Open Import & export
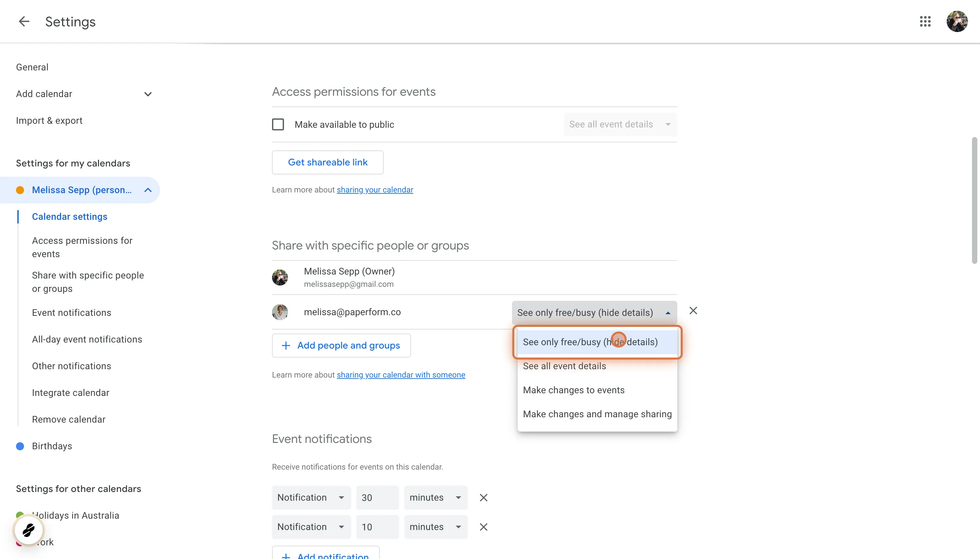The height and width of the screenshot is (559, 980). [x=49, y=120]
